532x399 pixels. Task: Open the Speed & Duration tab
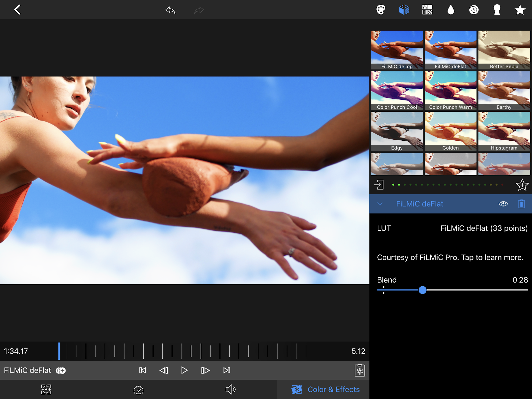(138, 389)
